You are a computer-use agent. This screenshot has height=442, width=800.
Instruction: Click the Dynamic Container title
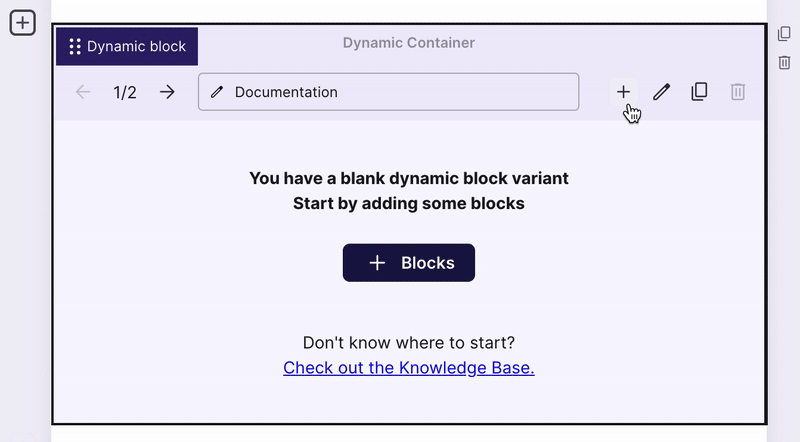pyautogui.click(x=409, y=43)
